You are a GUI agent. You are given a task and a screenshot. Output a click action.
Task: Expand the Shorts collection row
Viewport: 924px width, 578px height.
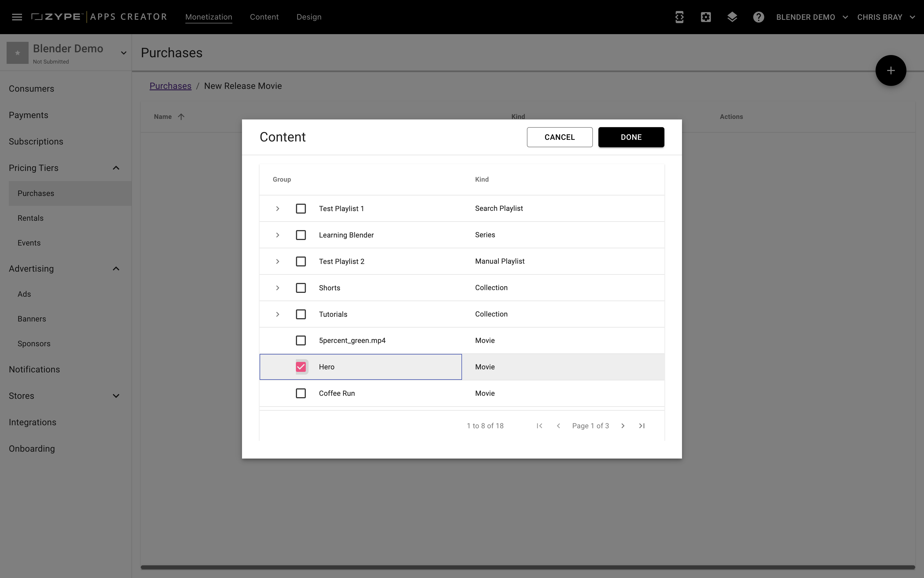tap(277, 287)
